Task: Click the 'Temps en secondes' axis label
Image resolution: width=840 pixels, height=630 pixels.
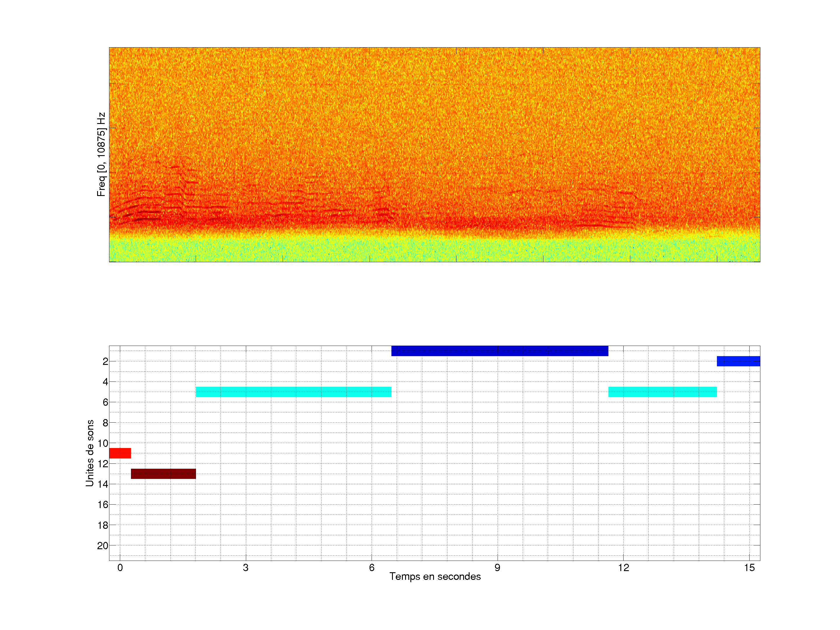Action: click(x=435, y=576)
